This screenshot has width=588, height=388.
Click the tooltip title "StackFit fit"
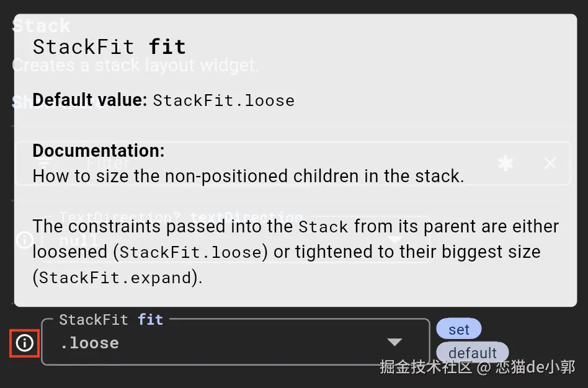109,47
